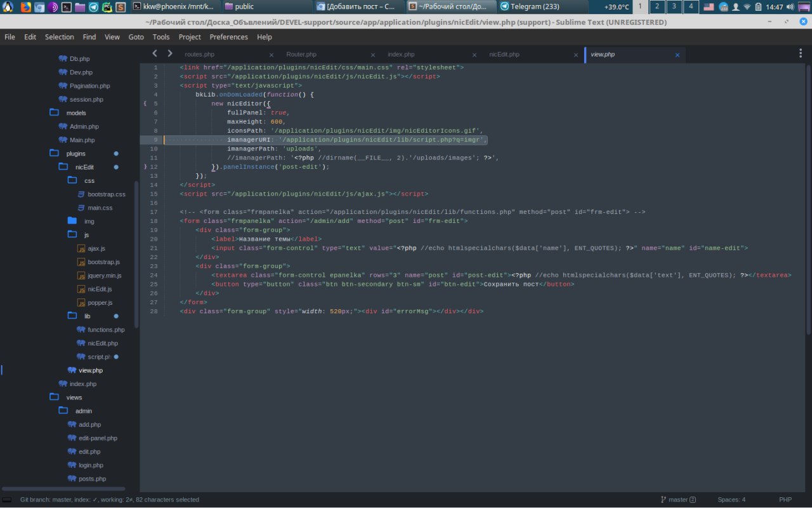The height and width of the screenshot is (508, 812).
Task: Open the file manager launcher icon
Action: (80, 7)
